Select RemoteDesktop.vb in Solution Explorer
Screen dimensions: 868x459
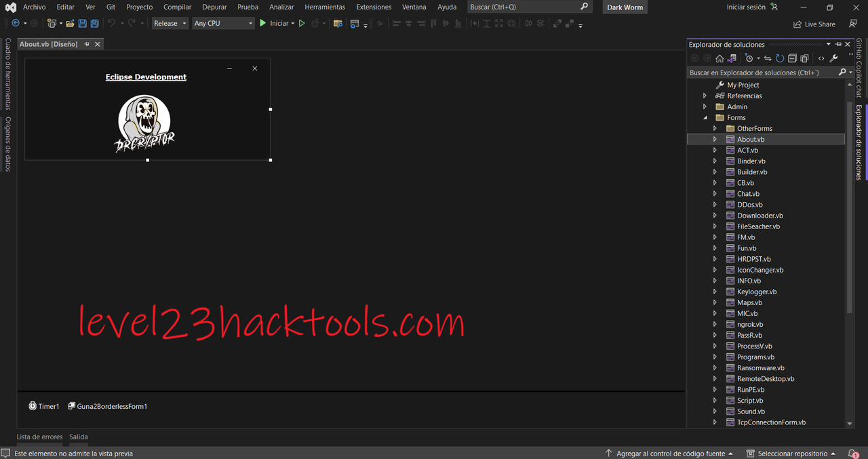pos(766,378)
